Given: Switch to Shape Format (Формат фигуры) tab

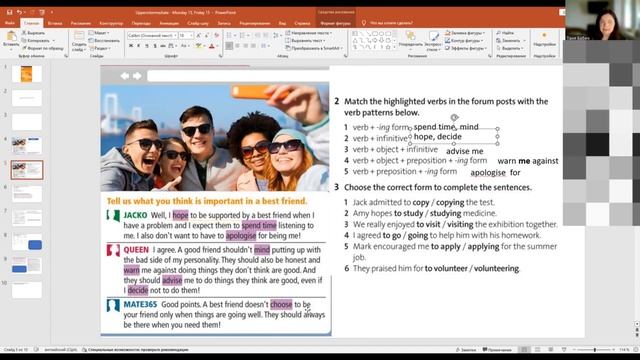Looking at the screenshot, I should click(x=336, y=23).
